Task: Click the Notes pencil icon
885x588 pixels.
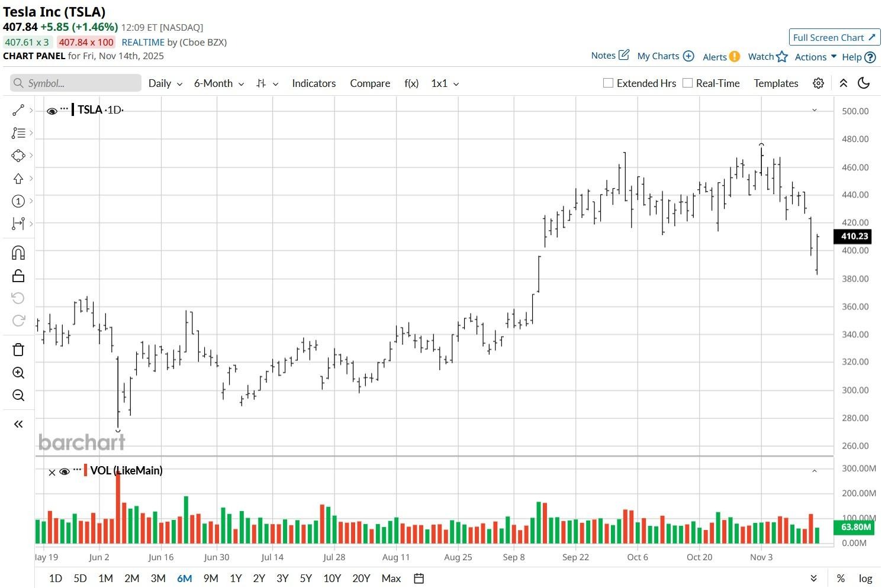Action: (624, 55)
